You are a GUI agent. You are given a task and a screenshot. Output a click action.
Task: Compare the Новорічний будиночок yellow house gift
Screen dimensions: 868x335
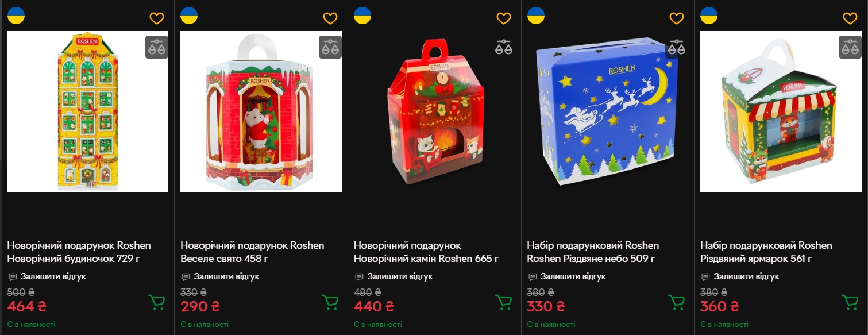tap(157, 47)
